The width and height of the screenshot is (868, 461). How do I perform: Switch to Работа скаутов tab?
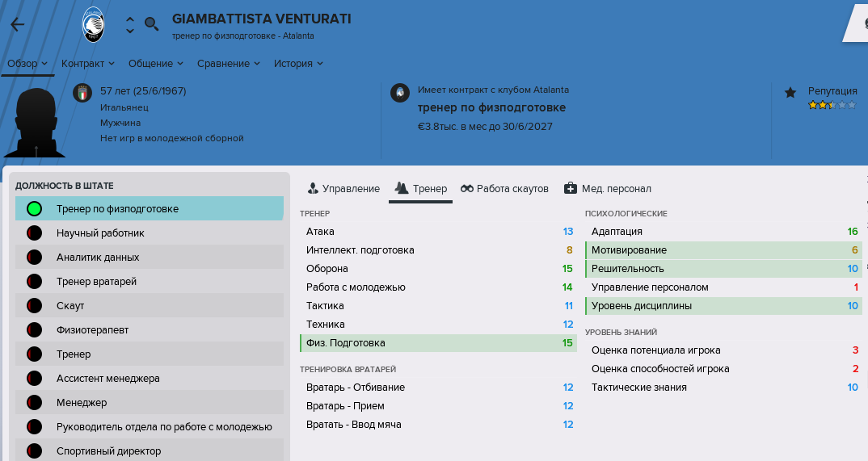coord(504,188)
